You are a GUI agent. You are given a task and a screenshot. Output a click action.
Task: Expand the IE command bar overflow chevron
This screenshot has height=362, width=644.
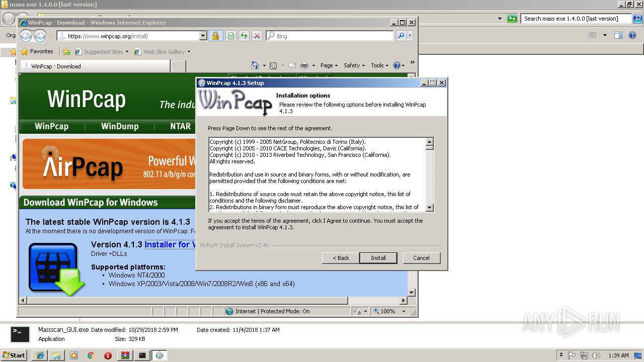click(x=412, y=62)
